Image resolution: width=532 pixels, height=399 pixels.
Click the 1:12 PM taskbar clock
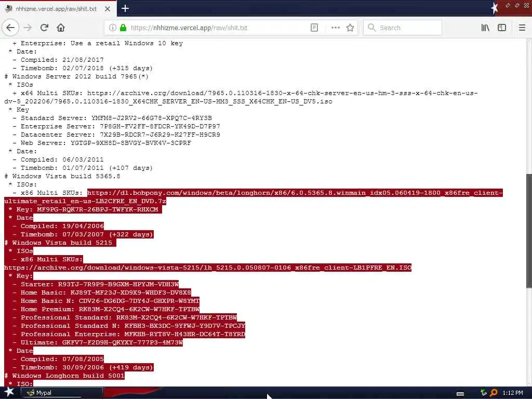click(513, 393)
